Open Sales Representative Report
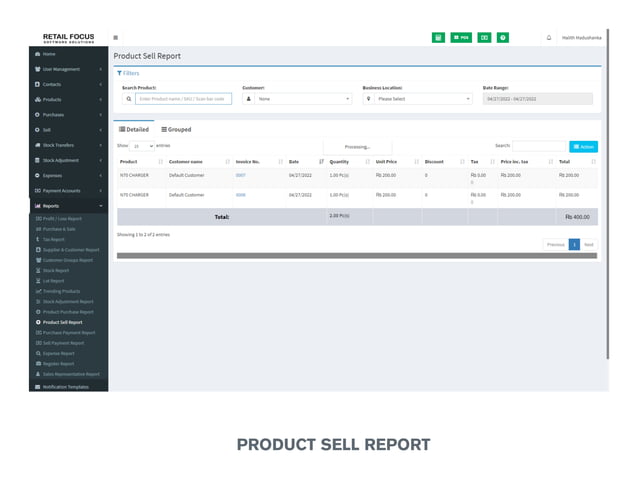 click(x=68, y=374)
